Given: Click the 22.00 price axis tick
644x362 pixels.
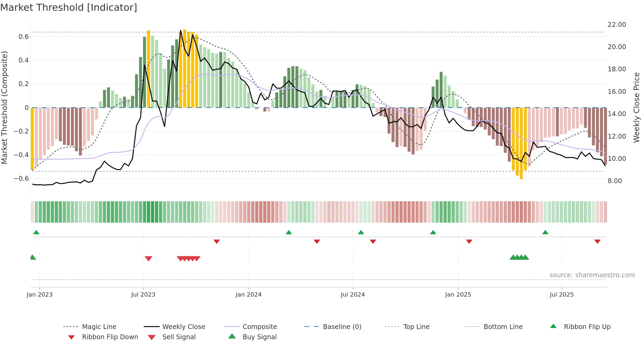Looking at the screenshot, I should (617, 24).
